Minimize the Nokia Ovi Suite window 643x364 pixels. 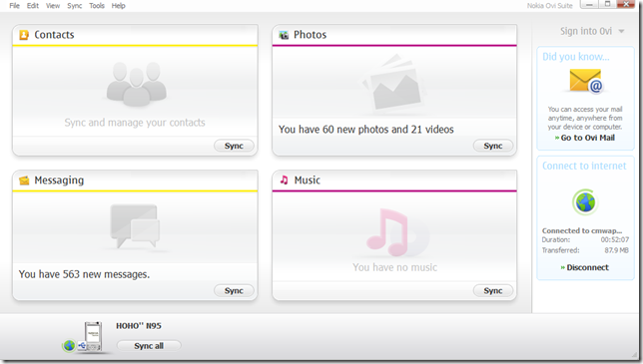(x=589, y=4)
